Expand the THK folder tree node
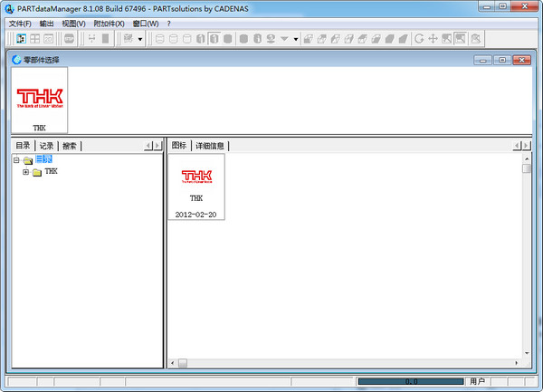The height and width of the screenshot is (392, 543). click(x=25, y=172)
